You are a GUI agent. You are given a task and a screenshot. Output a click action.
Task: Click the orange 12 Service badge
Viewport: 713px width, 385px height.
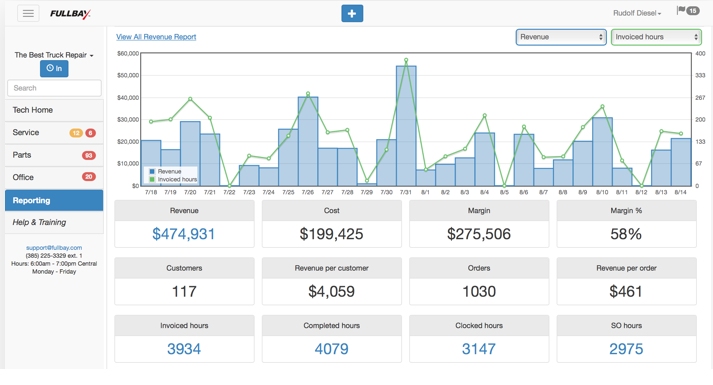point(75,133)
